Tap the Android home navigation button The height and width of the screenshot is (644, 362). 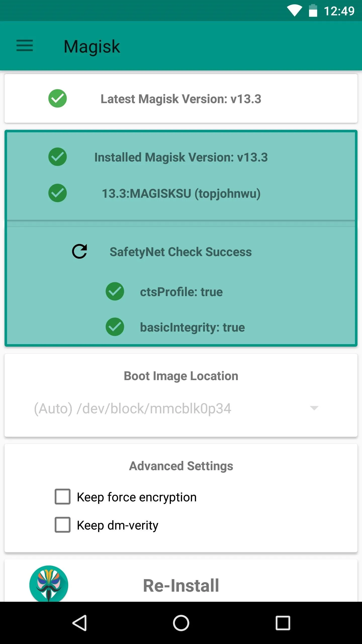coord(181,623)
